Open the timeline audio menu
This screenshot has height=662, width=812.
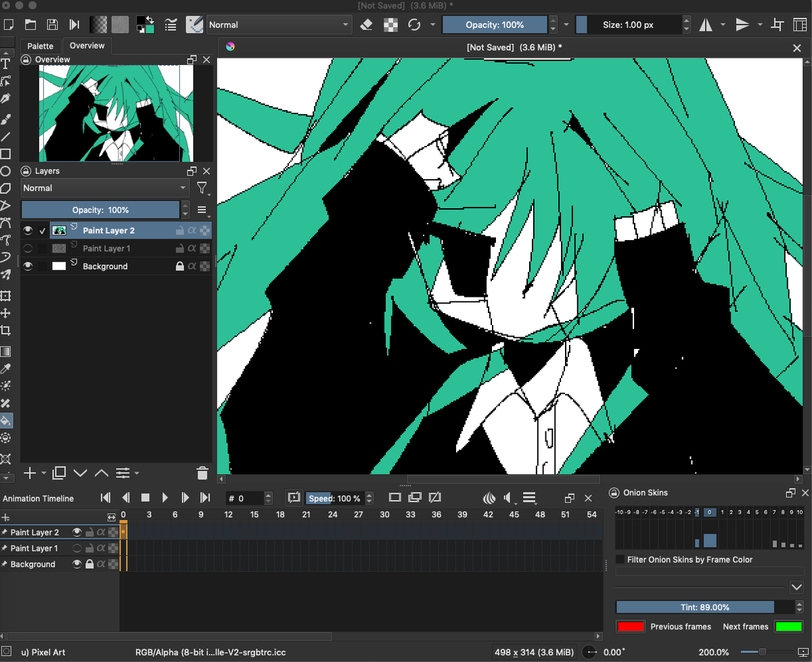click(510, 498)
